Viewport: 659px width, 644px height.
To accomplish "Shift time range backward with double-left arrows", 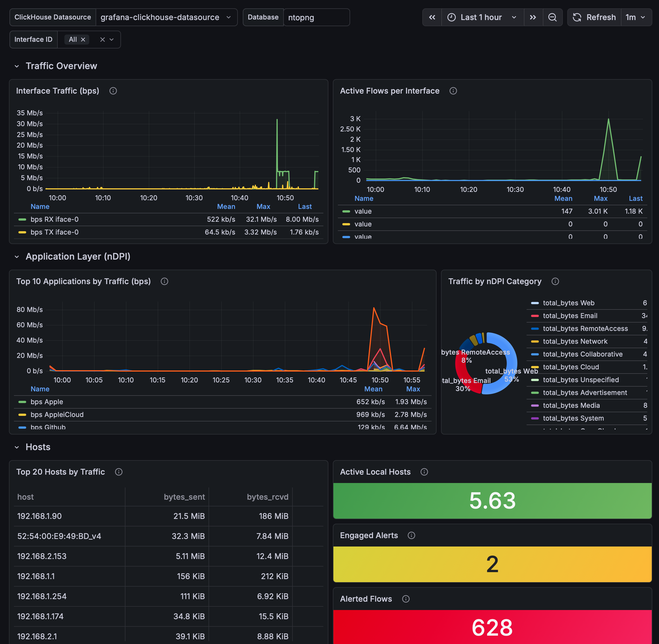I will (432, 17).
